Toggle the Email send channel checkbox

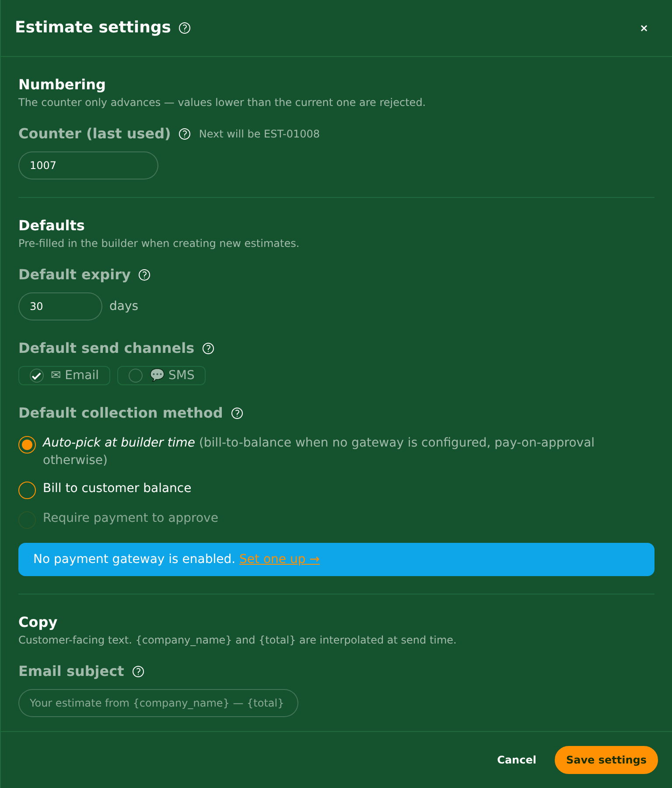37,376
